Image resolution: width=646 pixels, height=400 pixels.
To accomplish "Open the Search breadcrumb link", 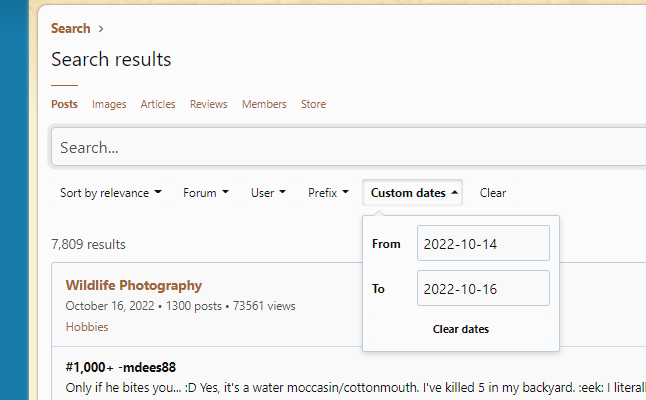I will 70,29.
